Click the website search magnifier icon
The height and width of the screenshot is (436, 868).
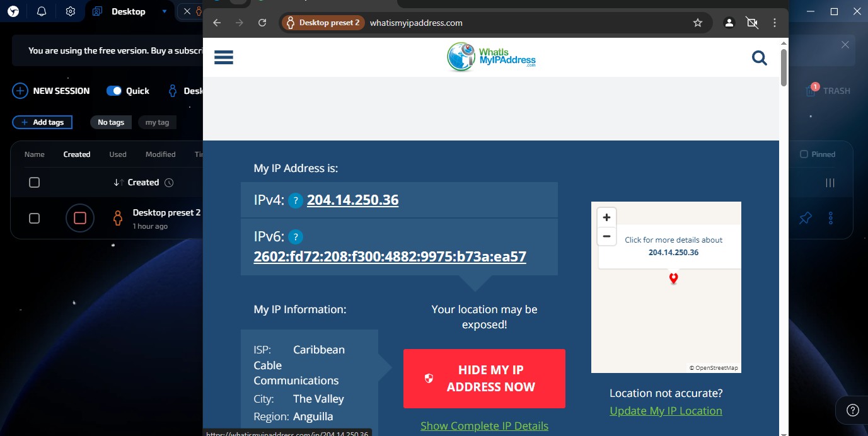760,58
